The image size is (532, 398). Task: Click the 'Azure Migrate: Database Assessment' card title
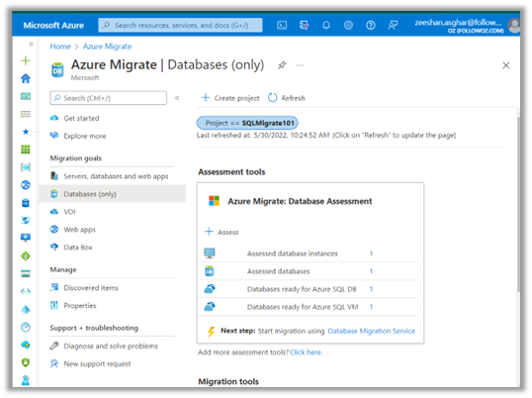pyautogui.click(x=300, y=201)
